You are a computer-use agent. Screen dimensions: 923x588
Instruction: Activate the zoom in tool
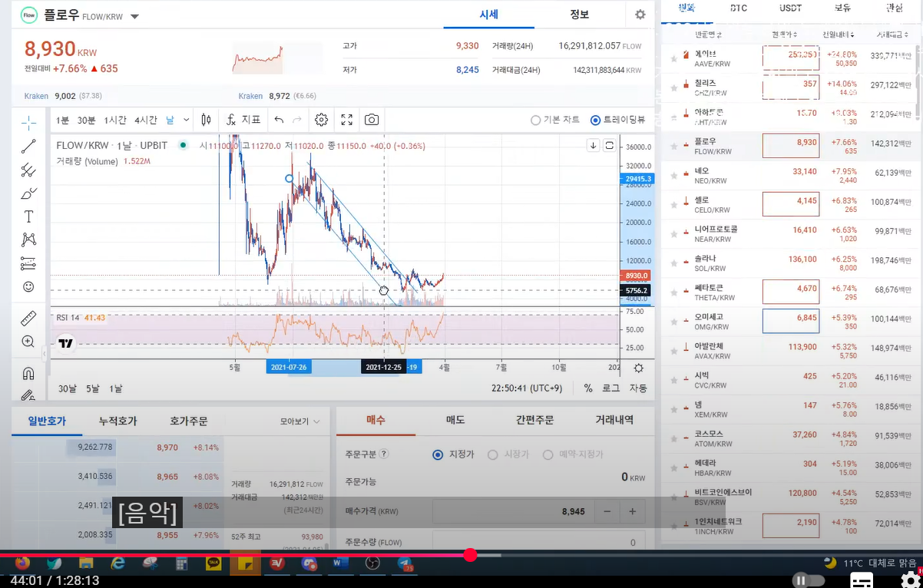(28, 342)
